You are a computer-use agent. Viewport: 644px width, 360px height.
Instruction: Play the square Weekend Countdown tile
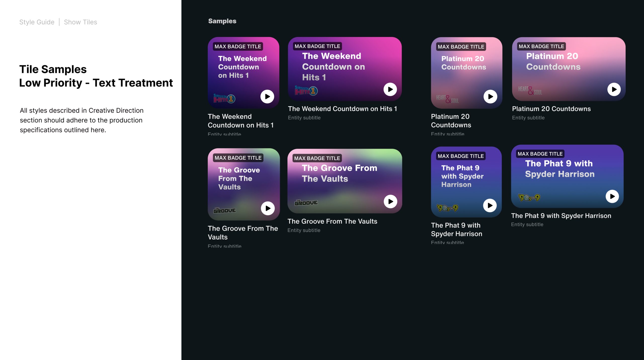pyautogui.click(x=267, y=97)
